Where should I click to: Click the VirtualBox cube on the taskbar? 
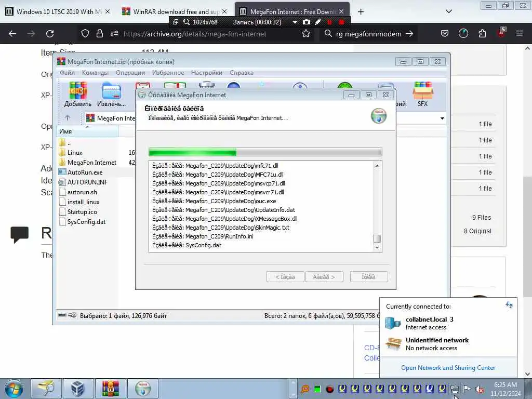coord(78,389)
